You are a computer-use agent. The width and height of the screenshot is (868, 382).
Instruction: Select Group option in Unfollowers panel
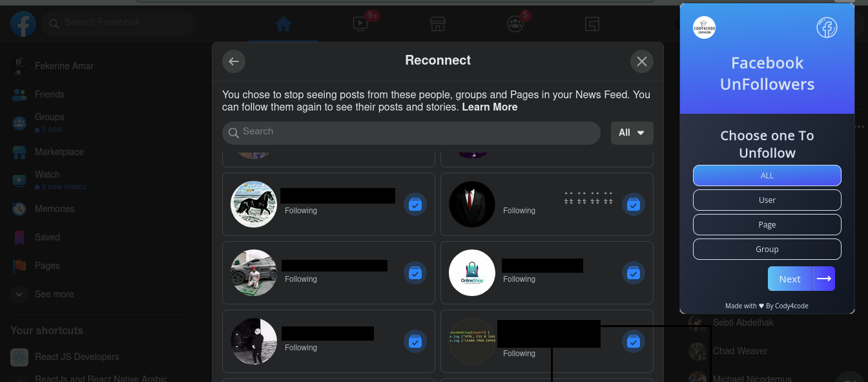coord(767,249)
